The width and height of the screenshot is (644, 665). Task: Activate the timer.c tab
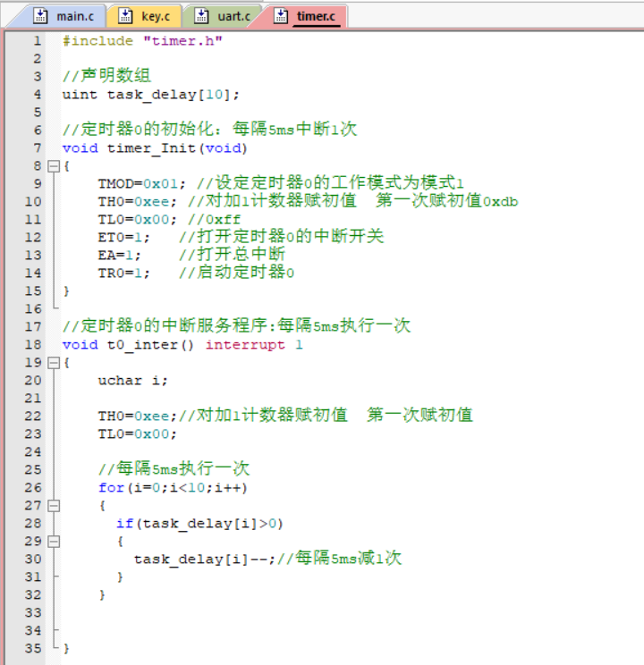point(305,17)
